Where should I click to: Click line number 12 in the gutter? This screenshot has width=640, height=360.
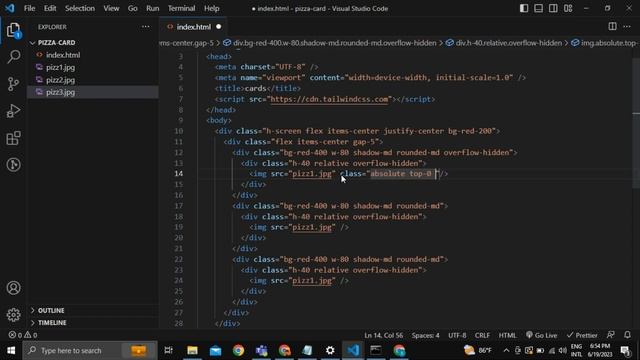coord(178,152)
